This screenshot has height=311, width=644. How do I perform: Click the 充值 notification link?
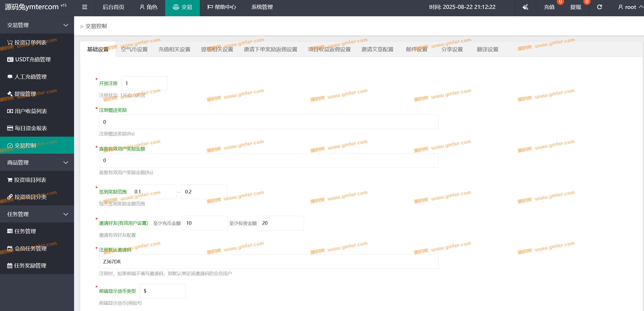click(x=549, y=7)
